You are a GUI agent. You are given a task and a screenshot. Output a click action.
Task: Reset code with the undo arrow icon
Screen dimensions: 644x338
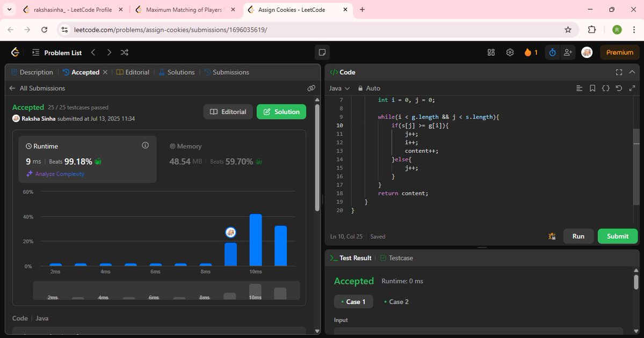coord(619,88)
